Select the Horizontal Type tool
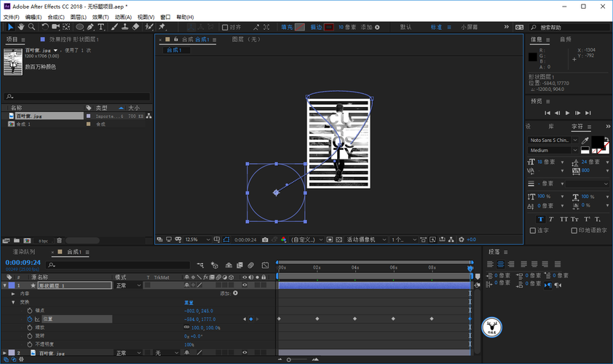Image resolution: width=613 pixels, height=364 pixels. pos(101,27)
